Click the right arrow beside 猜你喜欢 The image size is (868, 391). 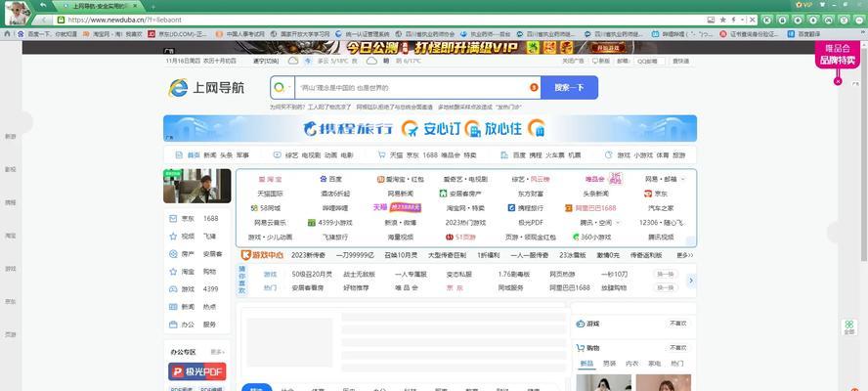click(691, 281)
